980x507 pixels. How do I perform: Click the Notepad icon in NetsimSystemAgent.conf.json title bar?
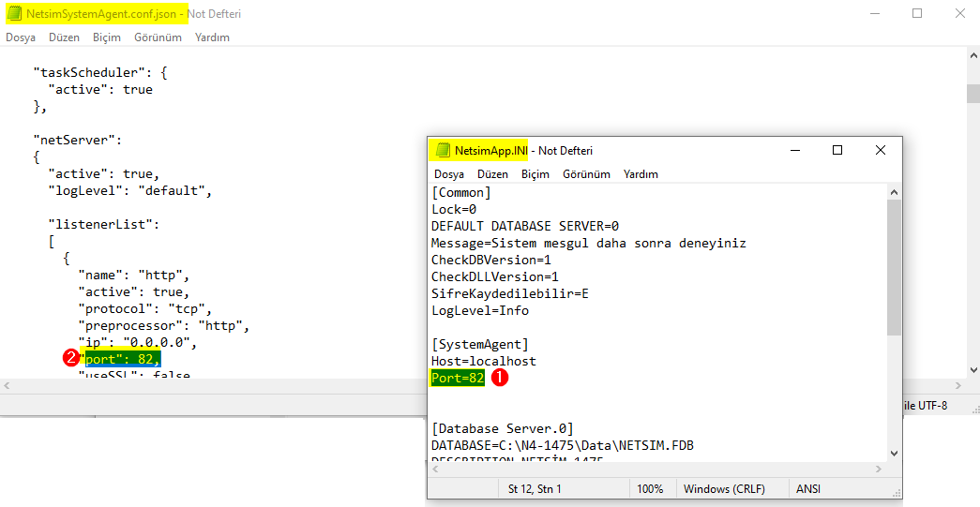(14, 14)
